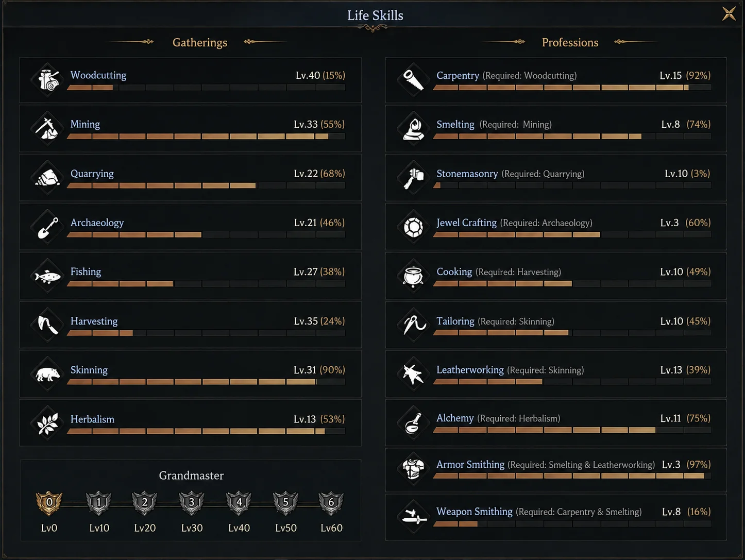Select the Grandmaster Lv0 gold badge

[x=49, y=503]
